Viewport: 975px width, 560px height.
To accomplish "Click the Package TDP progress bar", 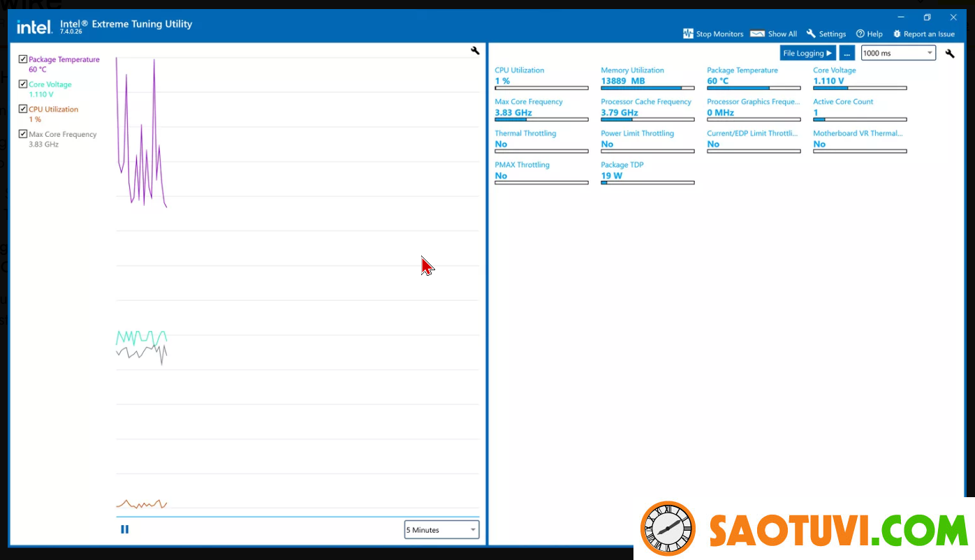I will [647, 183].
